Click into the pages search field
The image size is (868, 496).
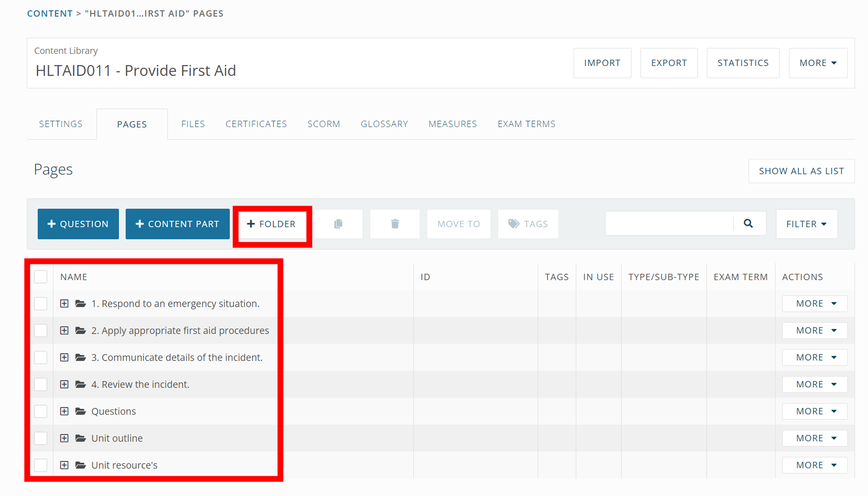tap(669, 223)
